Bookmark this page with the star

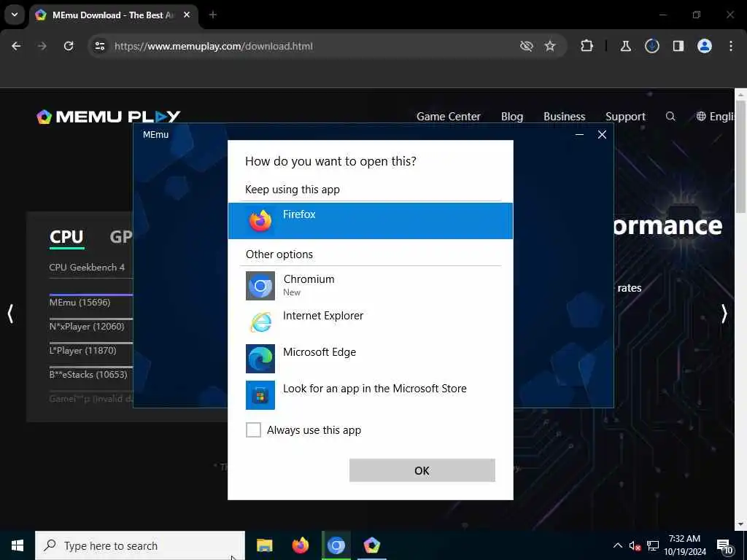[x=550, y=46]
